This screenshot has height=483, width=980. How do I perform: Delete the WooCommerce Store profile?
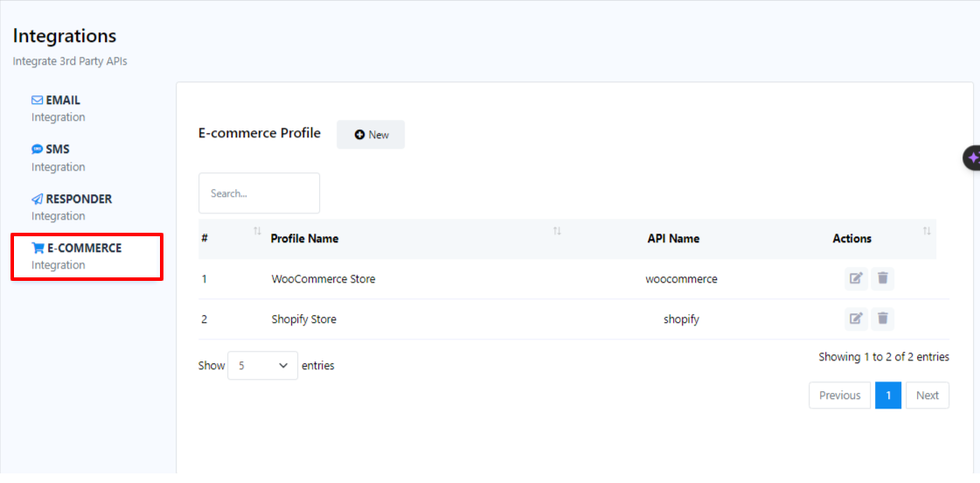pos(883,278)
